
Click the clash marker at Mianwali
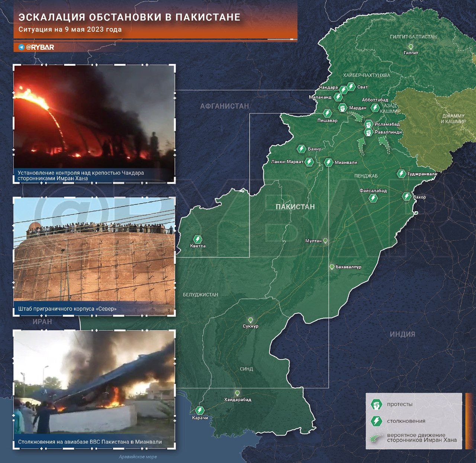pos(328,162)
